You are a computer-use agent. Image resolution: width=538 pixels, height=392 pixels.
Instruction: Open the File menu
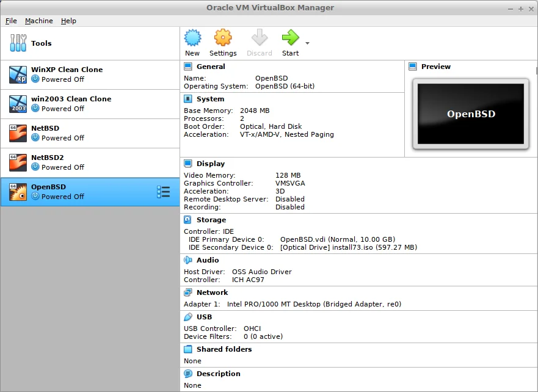11,21
